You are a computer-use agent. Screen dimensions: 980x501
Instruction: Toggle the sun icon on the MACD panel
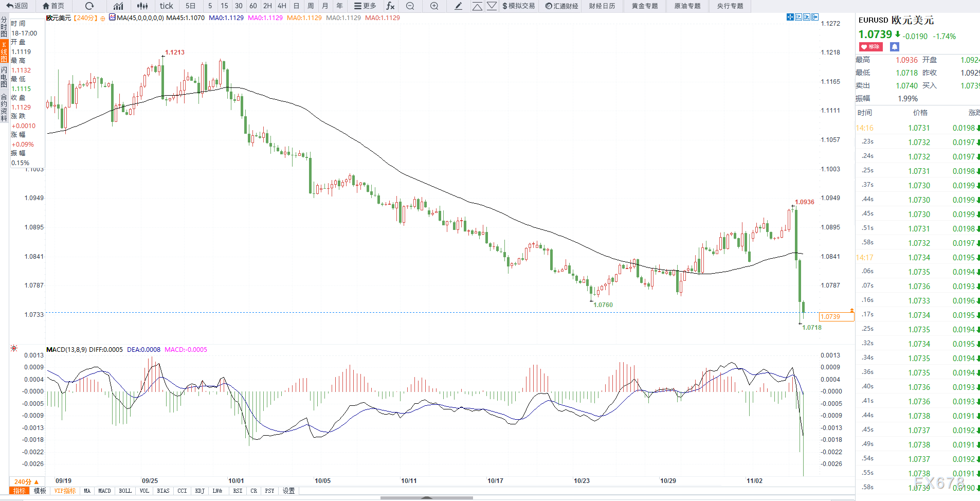14,349
